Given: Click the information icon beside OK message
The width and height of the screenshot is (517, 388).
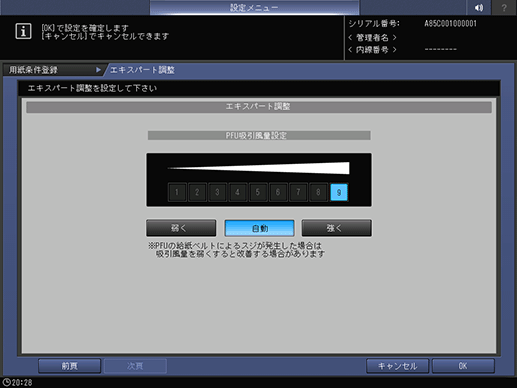Looking at the screenshot, I should tap(23, 32).
